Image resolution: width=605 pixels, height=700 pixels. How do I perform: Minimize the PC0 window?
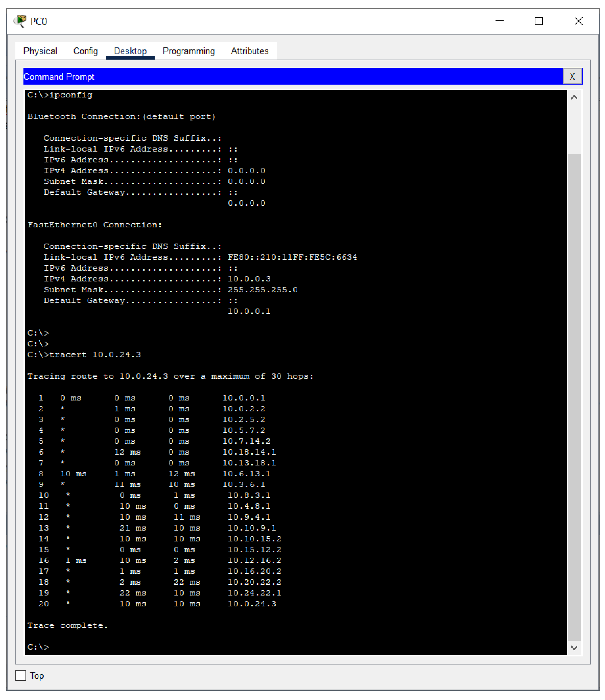[x=499, y=21]
